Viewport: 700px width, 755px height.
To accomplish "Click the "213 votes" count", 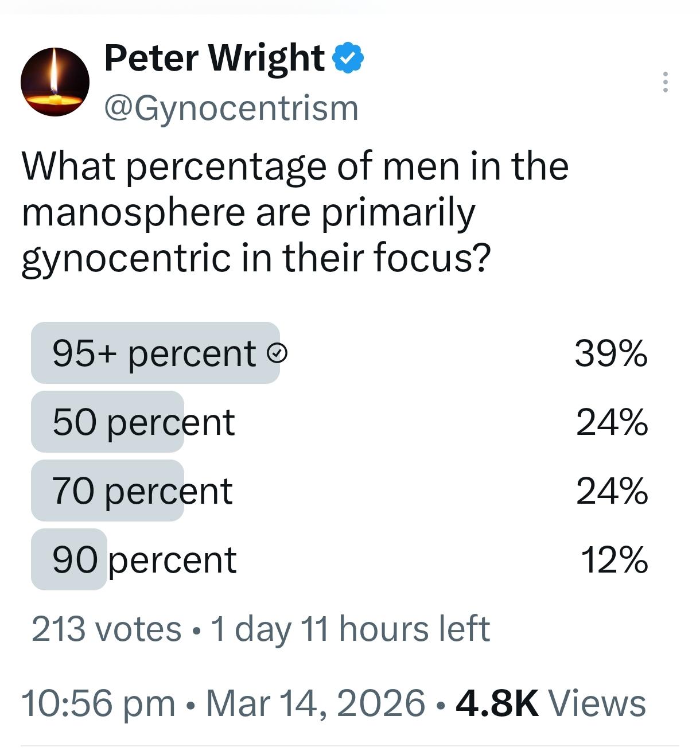I will click(x=106, y=629).
